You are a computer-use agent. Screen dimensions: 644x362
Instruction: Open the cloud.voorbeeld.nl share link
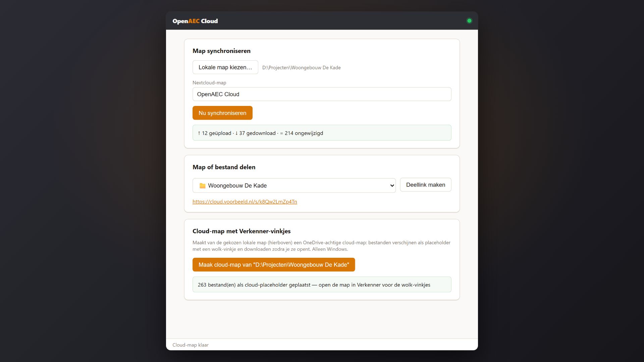pos(245,202)
